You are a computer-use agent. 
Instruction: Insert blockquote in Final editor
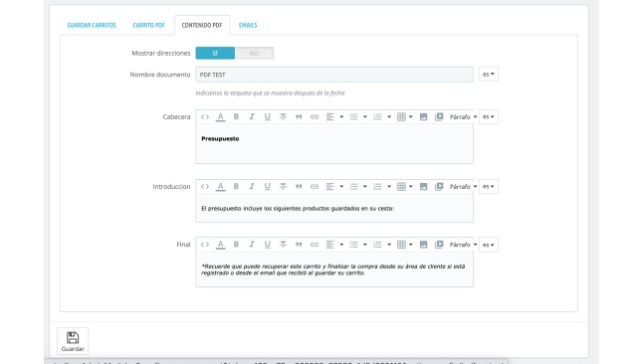pyautogui.click(x=299, y=245)
